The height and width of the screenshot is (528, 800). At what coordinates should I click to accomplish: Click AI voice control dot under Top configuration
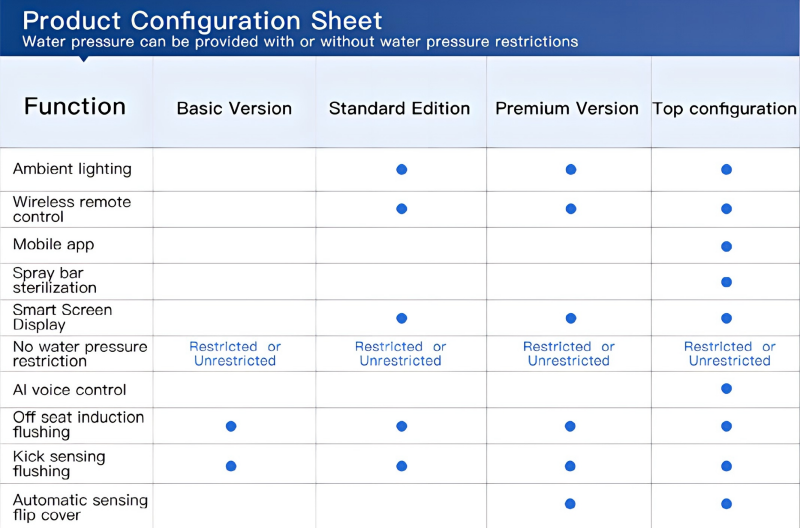pos(726,390)
